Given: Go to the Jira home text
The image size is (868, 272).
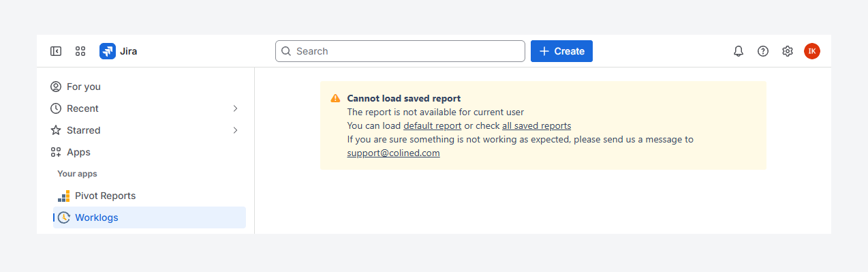Looking at the screenshot, I should click(129, 51).
